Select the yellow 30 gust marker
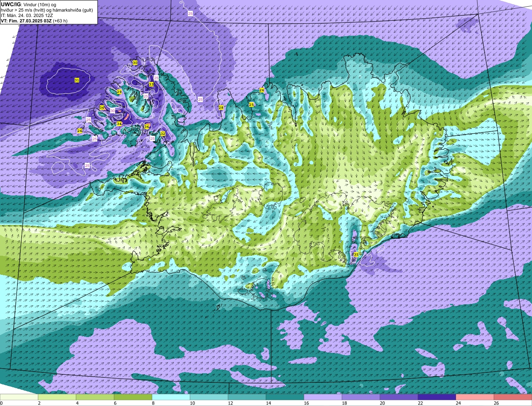Image resolution: width=532 pixels, height=406 pixels. point(135,63)
